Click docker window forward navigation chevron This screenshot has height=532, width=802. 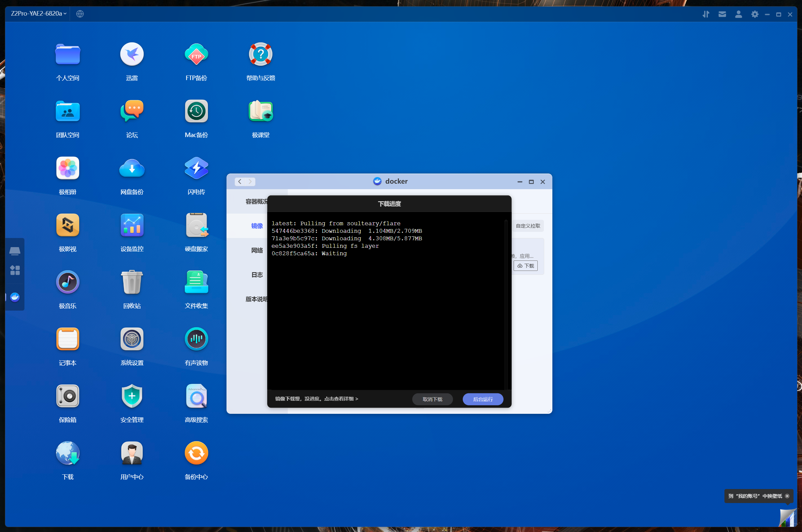(250, 182)
